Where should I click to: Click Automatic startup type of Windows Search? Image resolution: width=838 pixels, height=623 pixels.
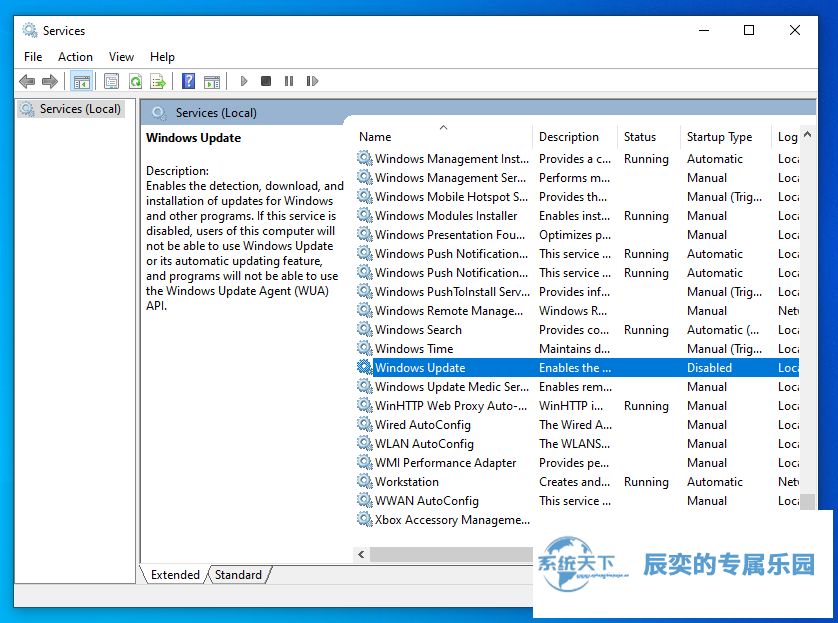[723, 330]
